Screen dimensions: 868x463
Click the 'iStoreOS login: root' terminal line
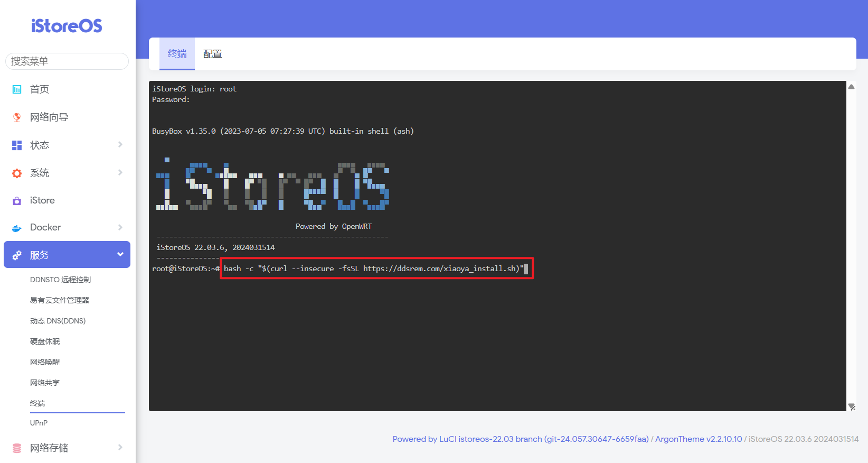(x=194, y=89)
